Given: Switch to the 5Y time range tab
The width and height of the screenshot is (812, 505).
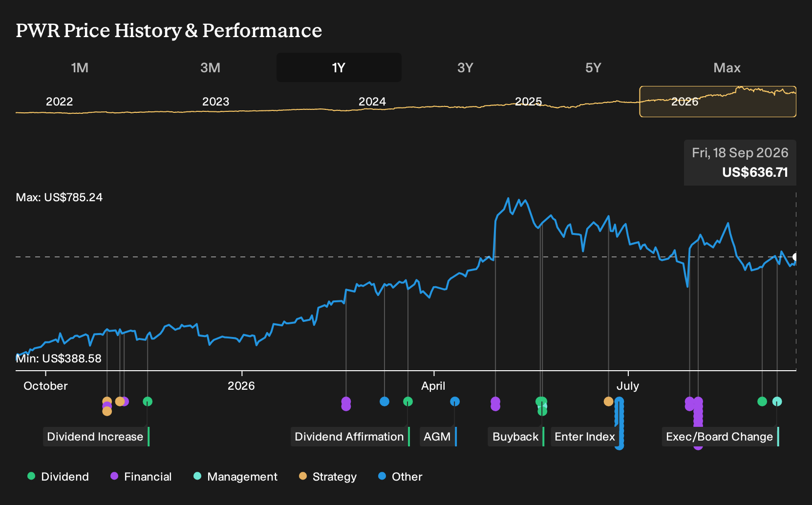Looking at the screenshot, I should tap(593, 68).
